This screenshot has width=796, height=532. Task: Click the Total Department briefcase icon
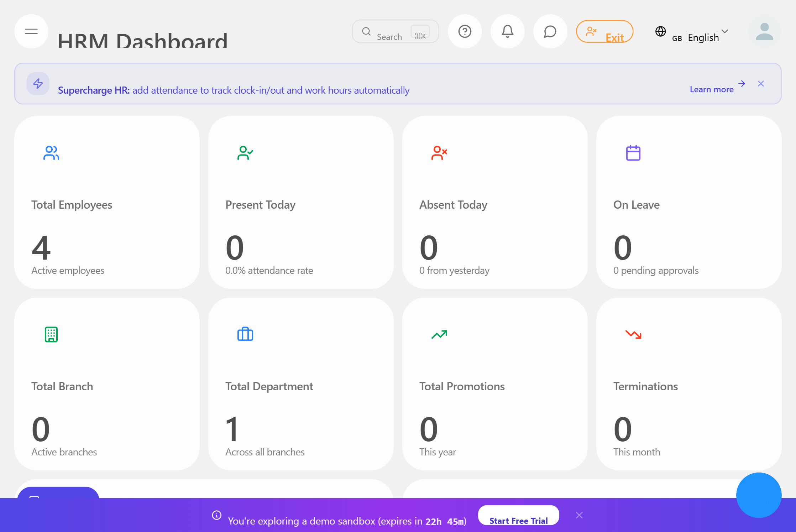[245, 334]
